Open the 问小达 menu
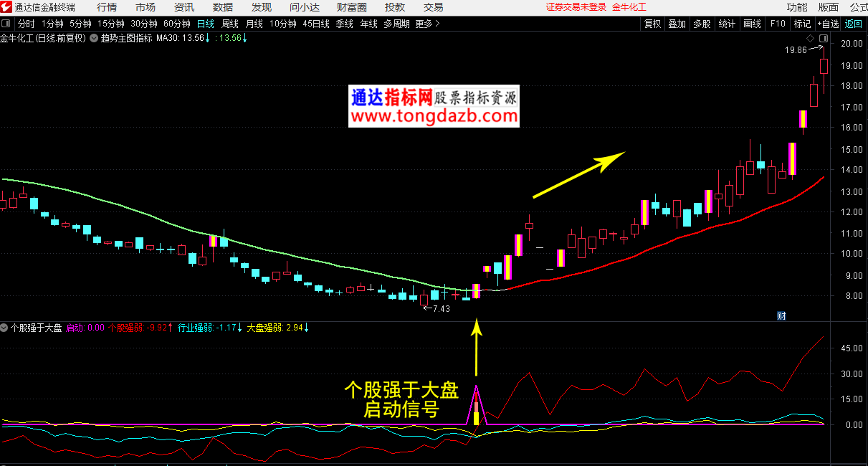The image size is (868, 466). point(305,7)
